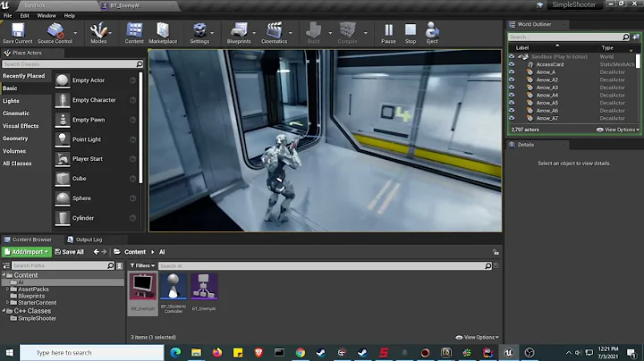
Task: Toggle visibility of Arrow_A6 actor
Action: click(x=512, y=110)
